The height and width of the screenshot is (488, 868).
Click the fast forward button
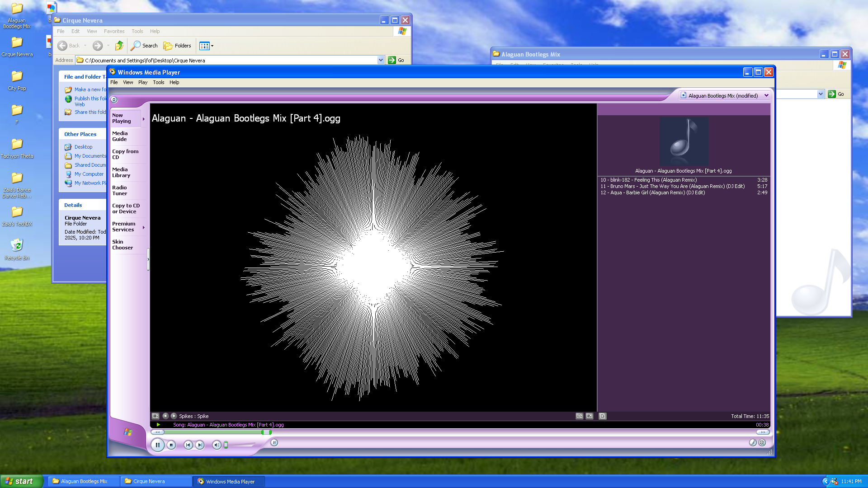[762, 432]
